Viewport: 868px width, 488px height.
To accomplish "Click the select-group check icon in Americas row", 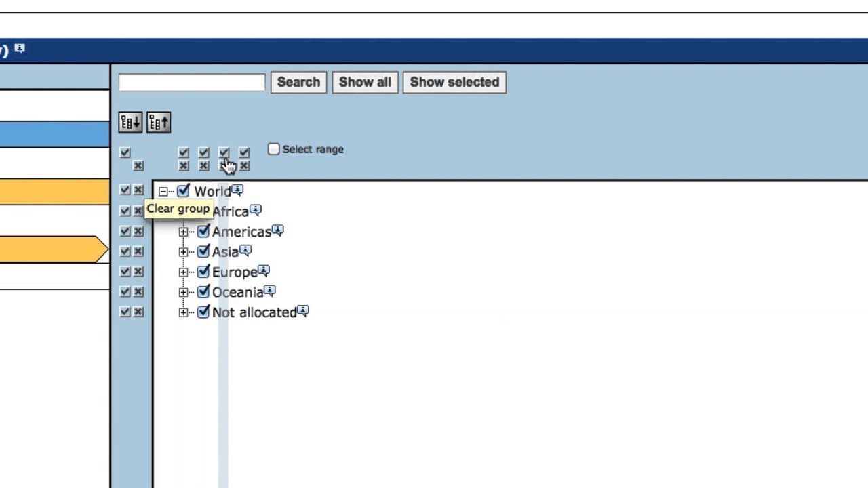I will pos(125,231).
